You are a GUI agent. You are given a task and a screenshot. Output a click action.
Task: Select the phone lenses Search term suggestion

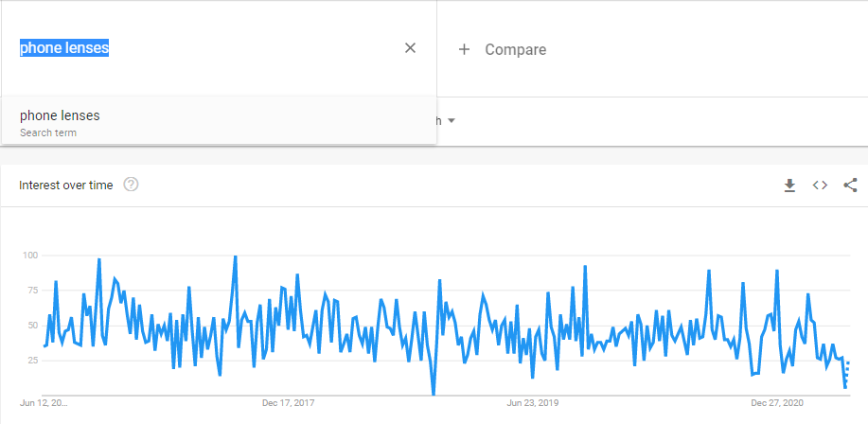coord(60,123)
